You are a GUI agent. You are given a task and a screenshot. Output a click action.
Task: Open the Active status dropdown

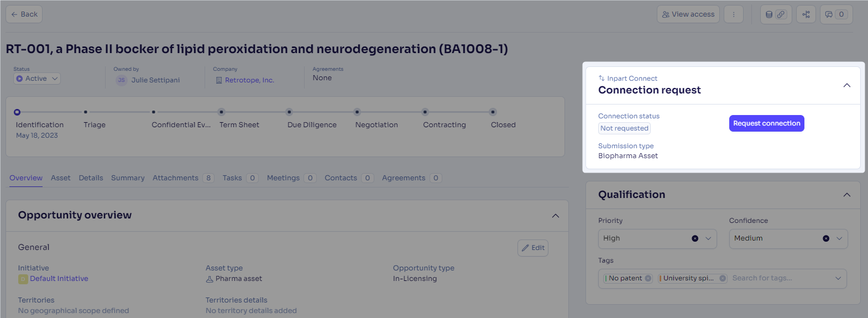point(37,79)
